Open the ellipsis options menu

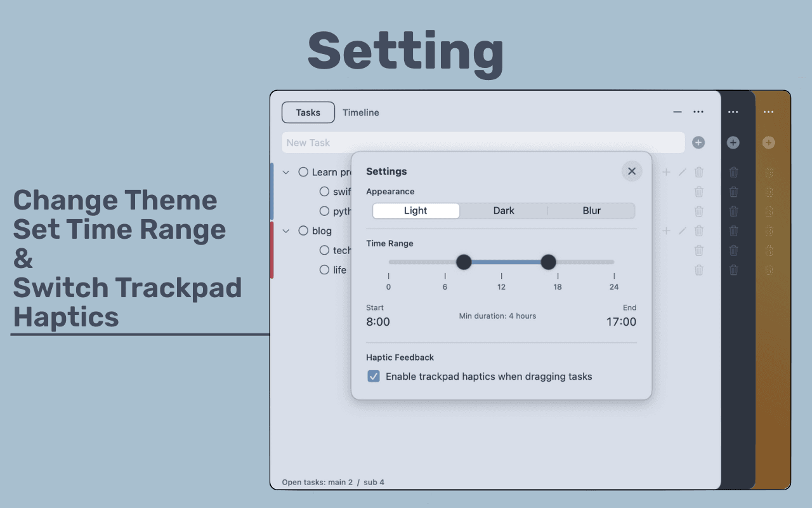698,112
